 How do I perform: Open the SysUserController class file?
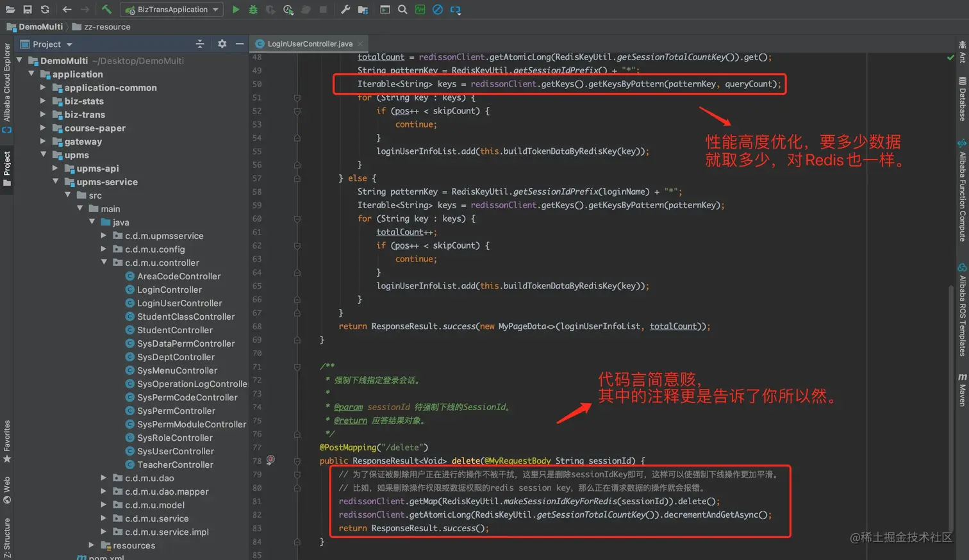tap(175, 451)
